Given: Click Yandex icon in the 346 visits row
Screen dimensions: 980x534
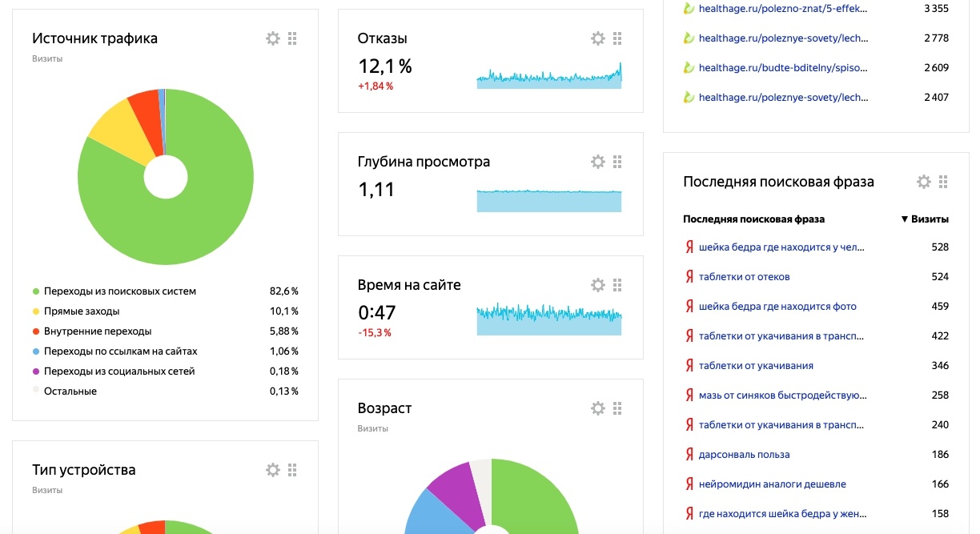Looking at the screenshot, I should pyautogui.click(x=689, y=366).
